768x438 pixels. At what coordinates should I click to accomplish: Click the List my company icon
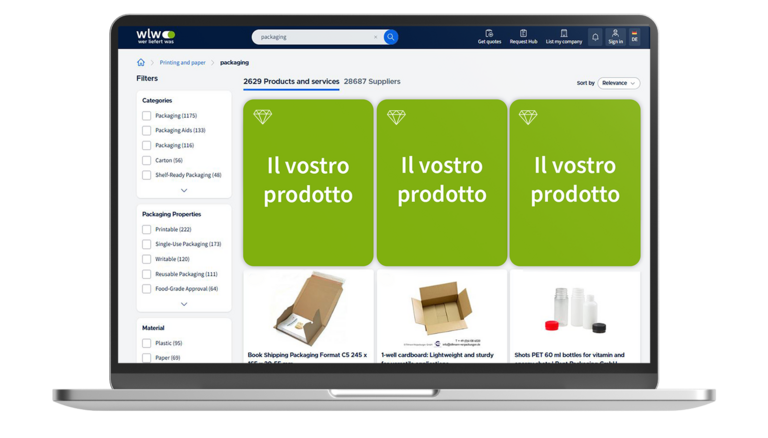[x=564, y=36]
